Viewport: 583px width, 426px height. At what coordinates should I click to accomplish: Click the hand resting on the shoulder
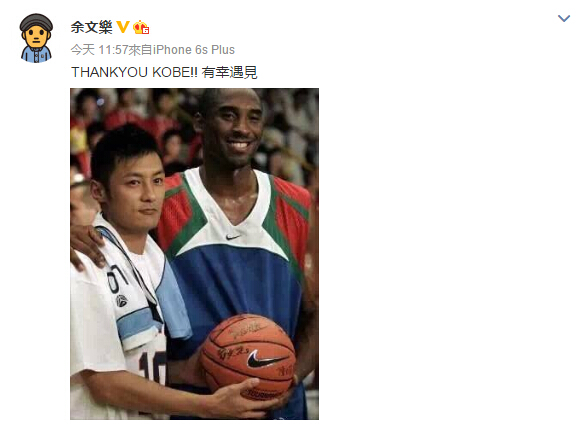87,246
